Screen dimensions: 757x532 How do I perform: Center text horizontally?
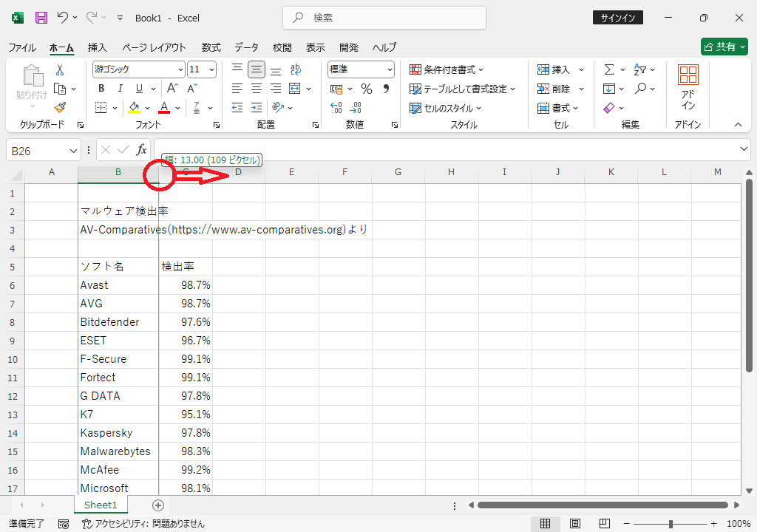257,89
